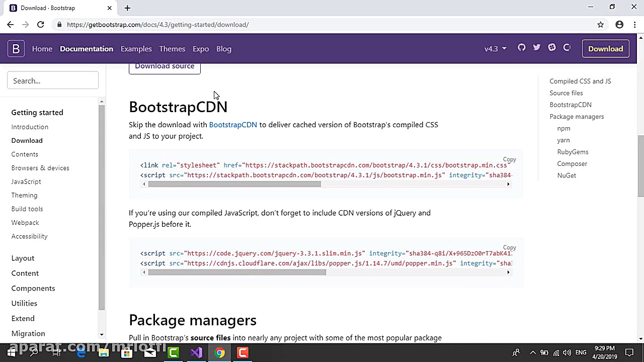Screen dimensions: 644x362
Task: Open the People icon in the taskbar
Action: pyautogui.click(x=516, y=352)
